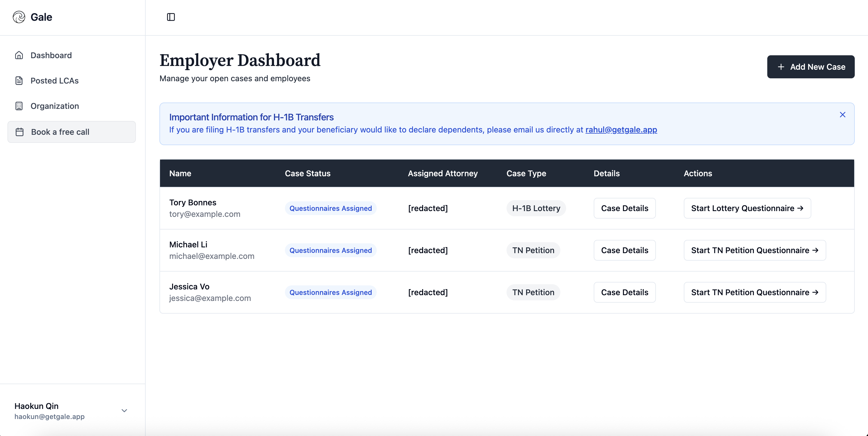This screenshot has height=436, width=868.
Task: Click the Dashboard home icon
Action: point(19,55)
